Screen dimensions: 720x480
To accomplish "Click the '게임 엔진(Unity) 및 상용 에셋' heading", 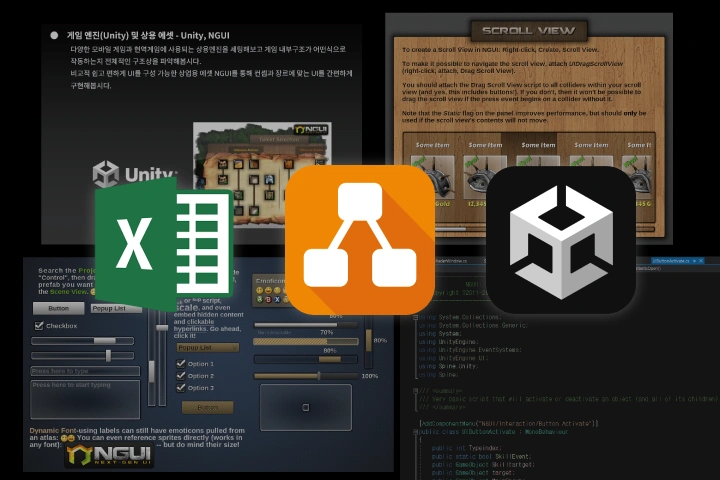I will tap(148, 35).
